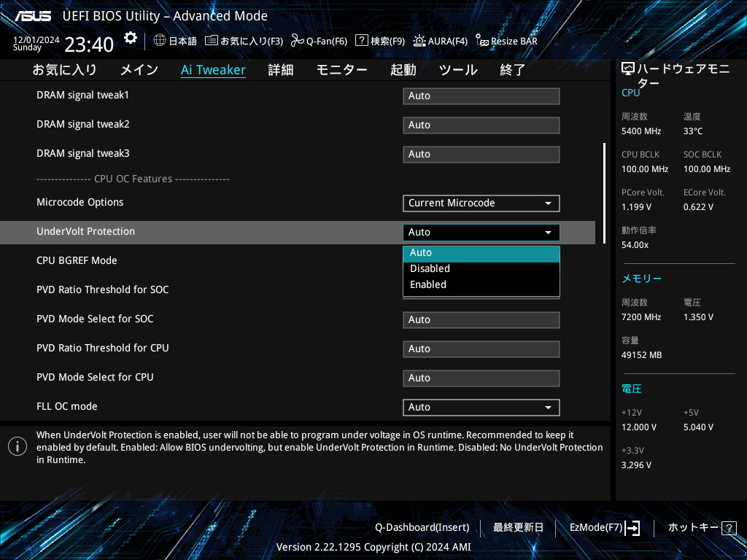The width and height of the screenshot is (747, 560).
Task: Click the 7200 MHz memory frequency value
Action: click(x=641, y=317)
